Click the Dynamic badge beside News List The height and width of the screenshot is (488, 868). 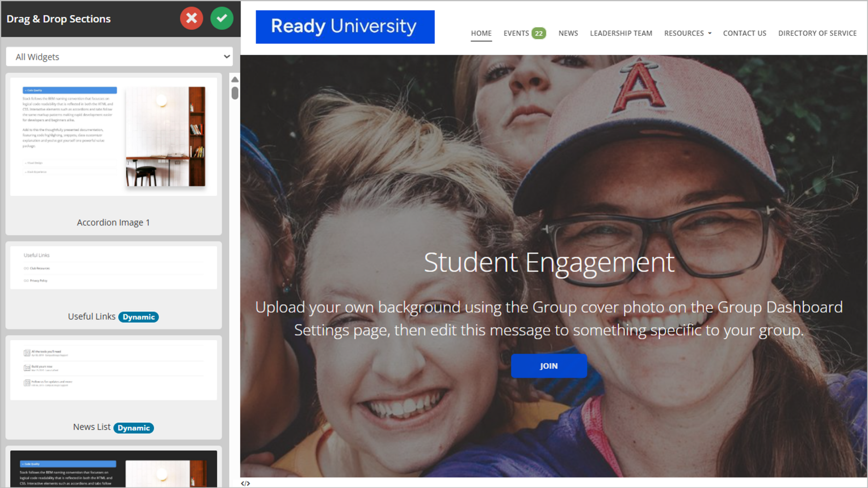tap(134, 428)
